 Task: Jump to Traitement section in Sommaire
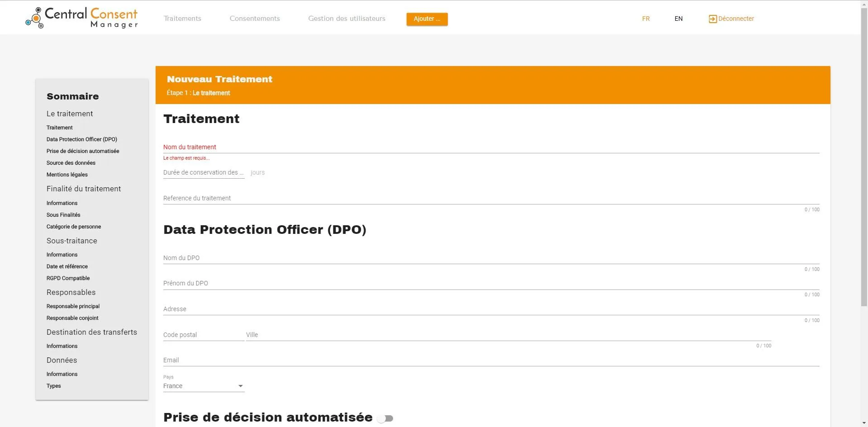click(x=60, y=128)
